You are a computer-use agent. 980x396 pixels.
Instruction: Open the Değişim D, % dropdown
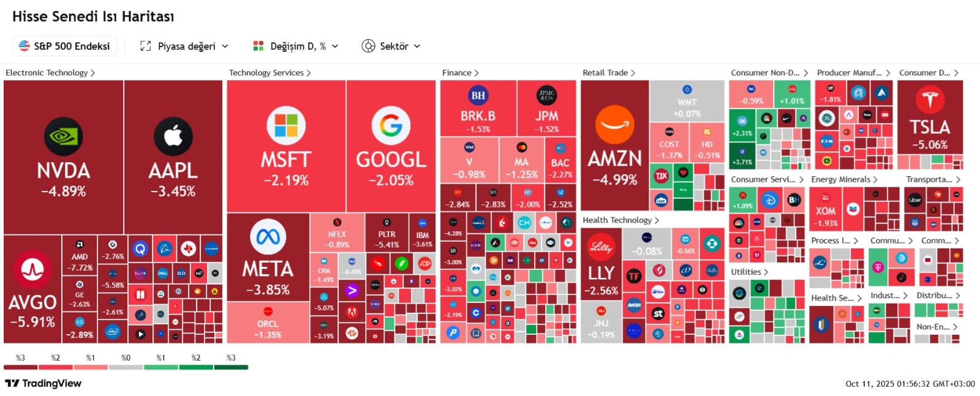pyautogui.click(x=296, y=46)
